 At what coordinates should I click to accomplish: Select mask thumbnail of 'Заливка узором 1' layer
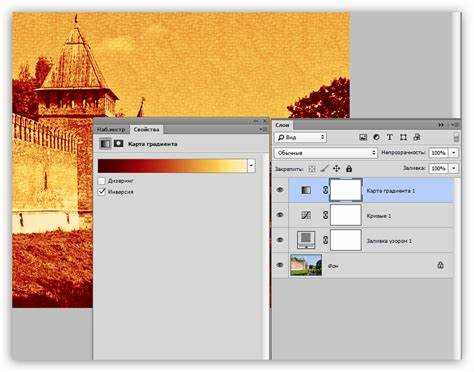click(346, 240)
